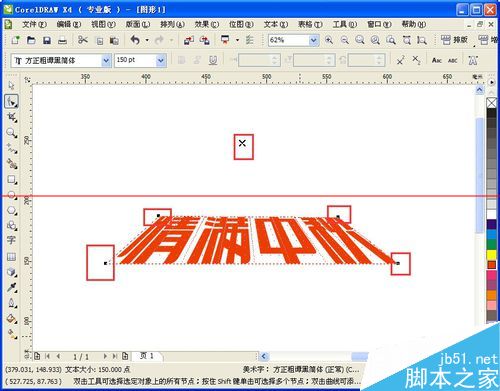This screenshot has height=391, width=500.
Task: Select the Outline pen tool
Action: coord(12,303)
